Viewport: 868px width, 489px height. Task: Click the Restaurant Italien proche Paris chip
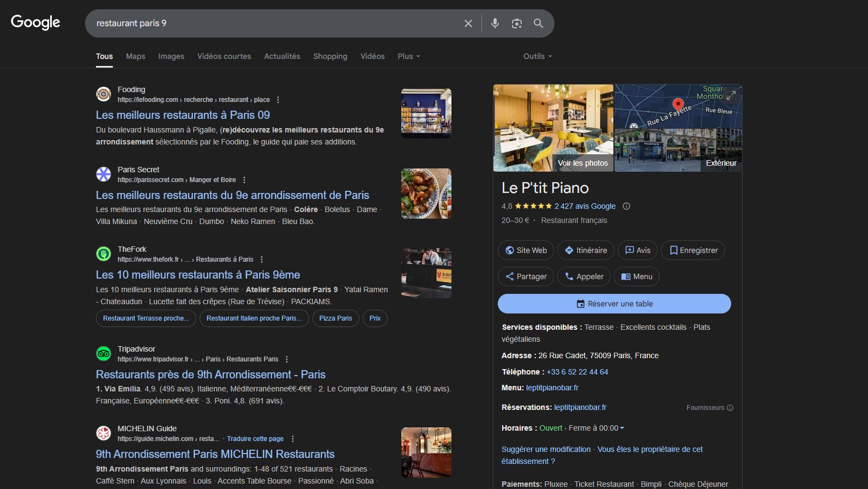click(254, 318)
